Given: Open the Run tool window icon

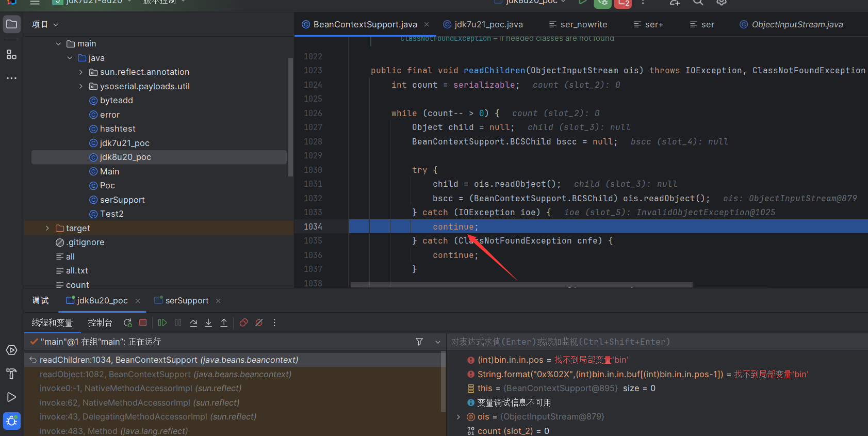Looking at the screenshot, I should pyautogui.click(x=11, y=397).
